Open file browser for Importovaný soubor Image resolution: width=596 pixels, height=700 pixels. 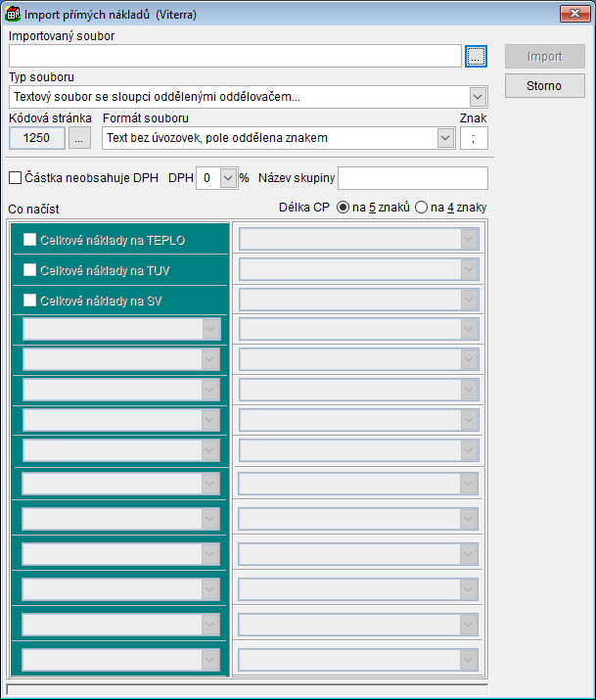[x=476, y=57]
